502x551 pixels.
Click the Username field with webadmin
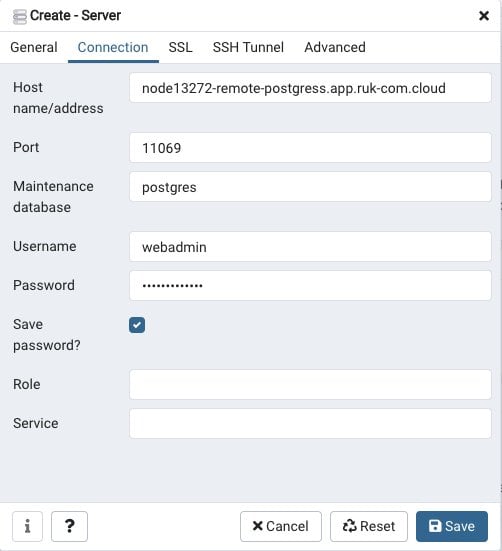(310, 247)
